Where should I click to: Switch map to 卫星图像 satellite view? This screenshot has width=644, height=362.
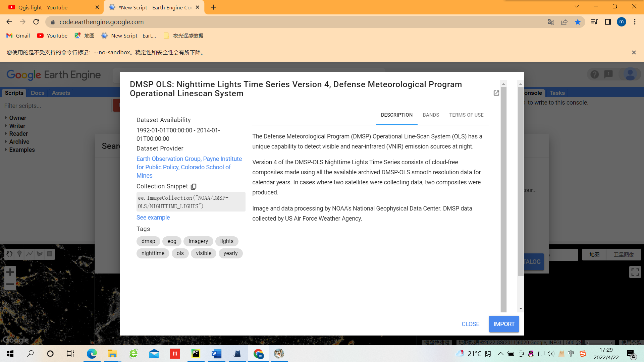(624, 255)
